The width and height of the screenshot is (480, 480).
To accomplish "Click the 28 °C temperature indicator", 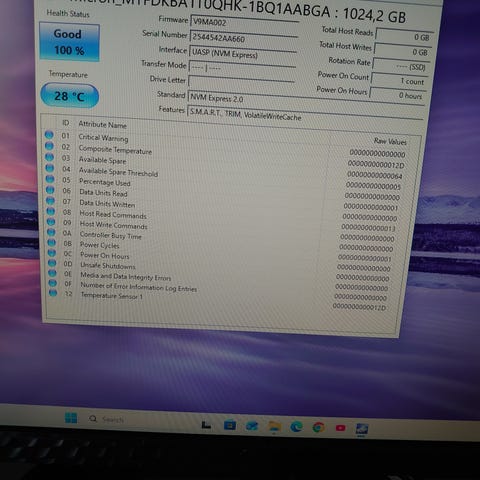I will pyautogui.click(x=69, y=96).
